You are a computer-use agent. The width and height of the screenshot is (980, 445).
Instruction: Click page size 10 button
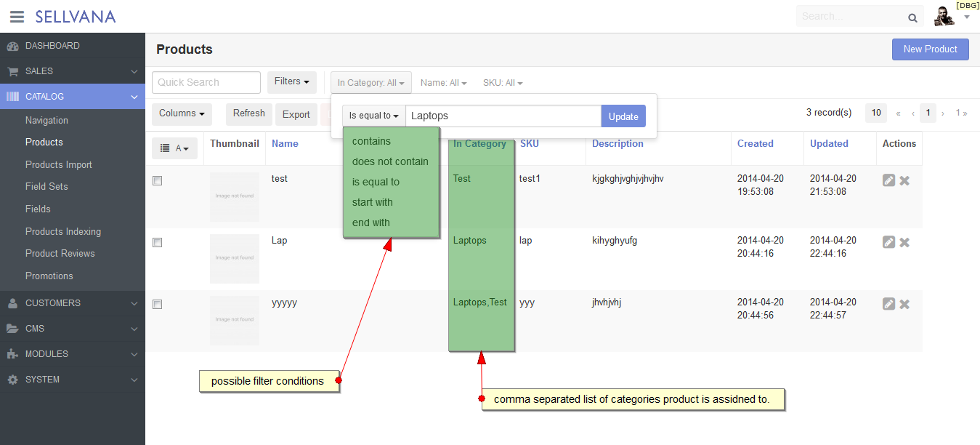[876, 113]
